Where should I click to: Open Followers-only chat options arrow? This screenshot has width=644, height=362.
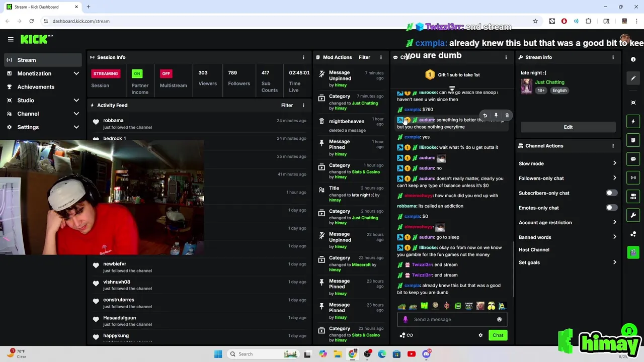point(614,178)
